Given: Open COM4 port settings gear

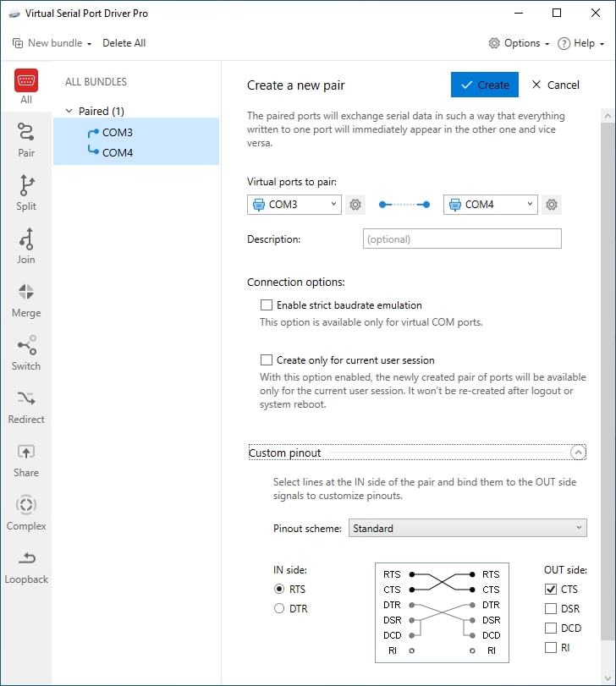Looking at the screenshot, I should pyautogui.click(x=551, y=205).
